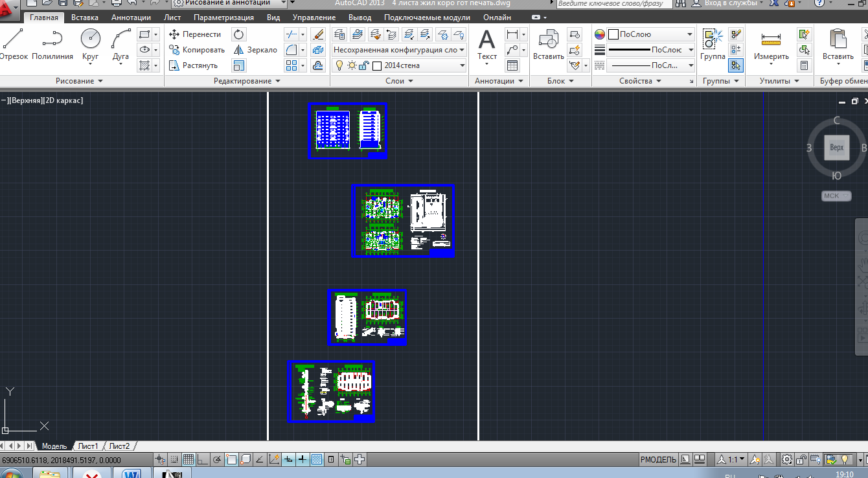Select the Дуга arc tool

point(121,45)
